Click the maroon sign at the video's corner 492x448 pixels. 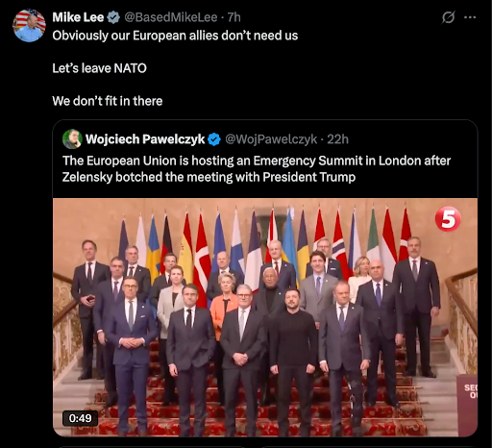pyautogui.click(x=467, y=405)
